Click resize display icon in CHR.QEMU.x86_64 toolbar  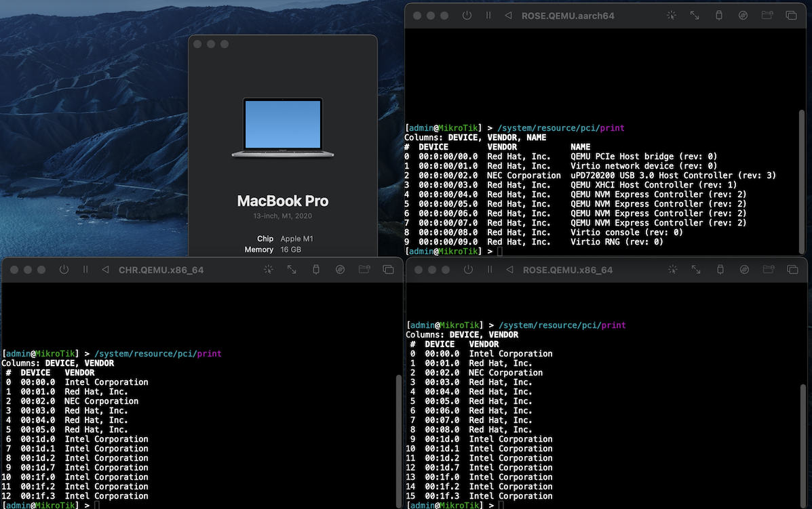292,270
